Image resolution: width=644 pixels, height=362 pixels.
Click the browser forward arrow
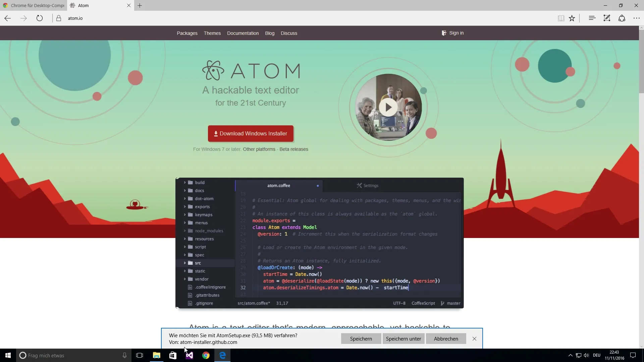23,18
